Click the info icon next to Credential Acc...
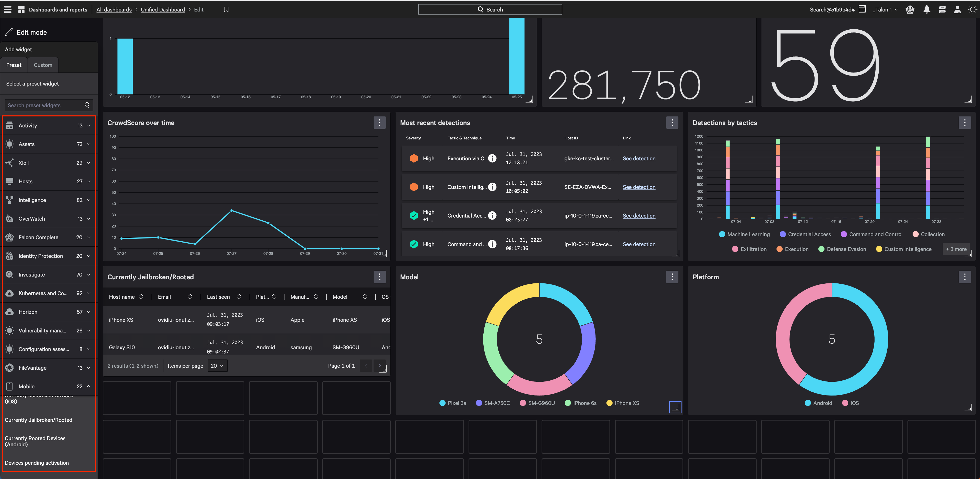Viewport: 980px width, 479px height. point(492,216)
